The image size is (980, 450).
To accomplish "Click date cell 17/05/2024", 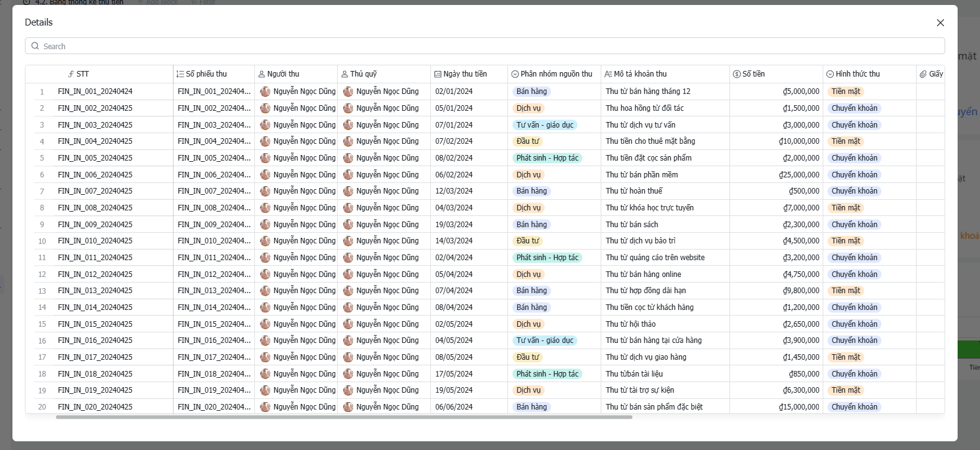I will 454,374.
